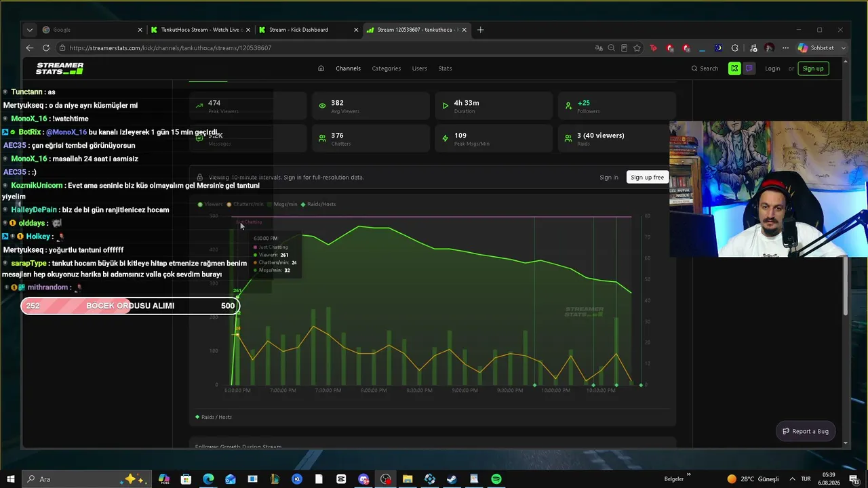Screen dimensions: 868x488
Task: Click the raid marker at chart's right end
Action: click(x=641, y=385)
